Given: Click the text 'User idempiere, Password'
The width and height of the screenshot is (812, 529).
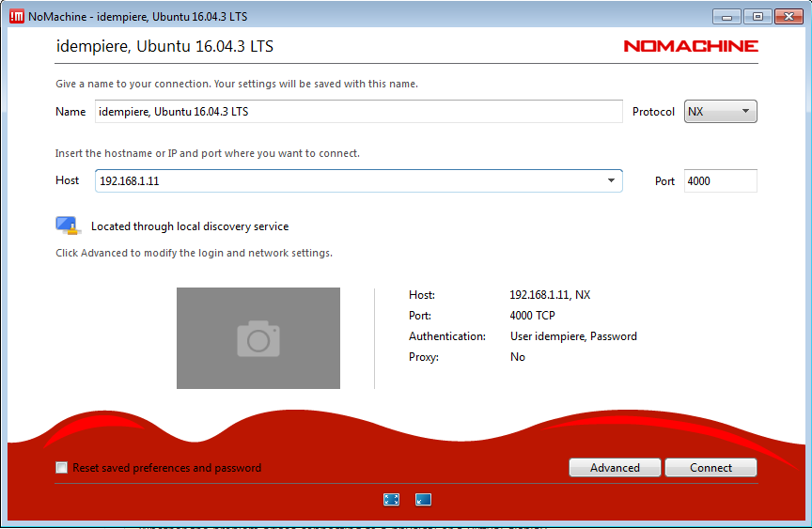Looking at the screenshot, I should pos(573,336).
